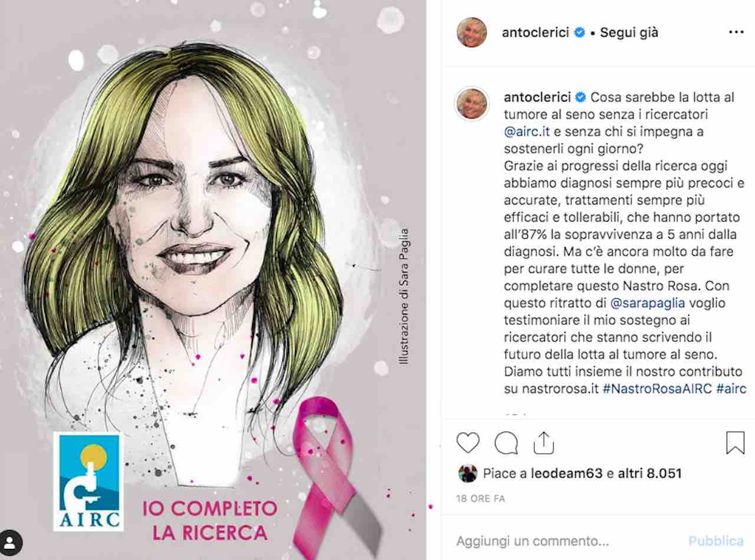Screen dimensions: 755x560
Task: View the list of altri 8.051 likes
Action: (650, 473)
